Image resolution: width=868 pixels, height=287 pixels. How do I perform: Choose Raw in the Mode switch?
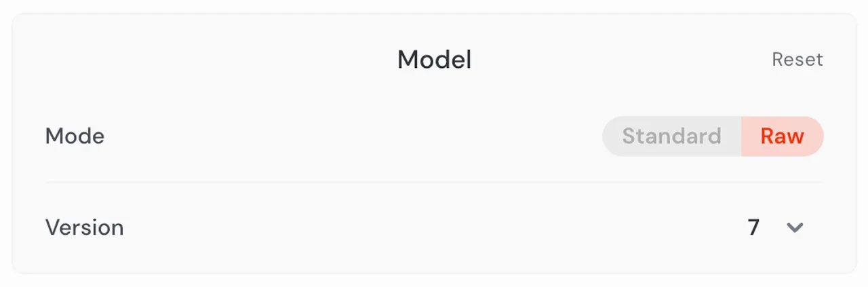coord(782,136)
